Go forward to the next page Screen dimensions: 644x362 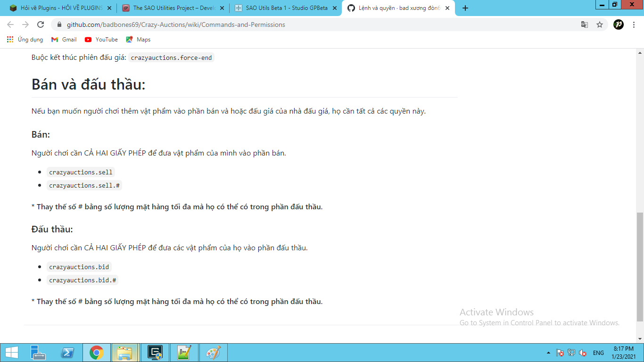tap(25, 25)
